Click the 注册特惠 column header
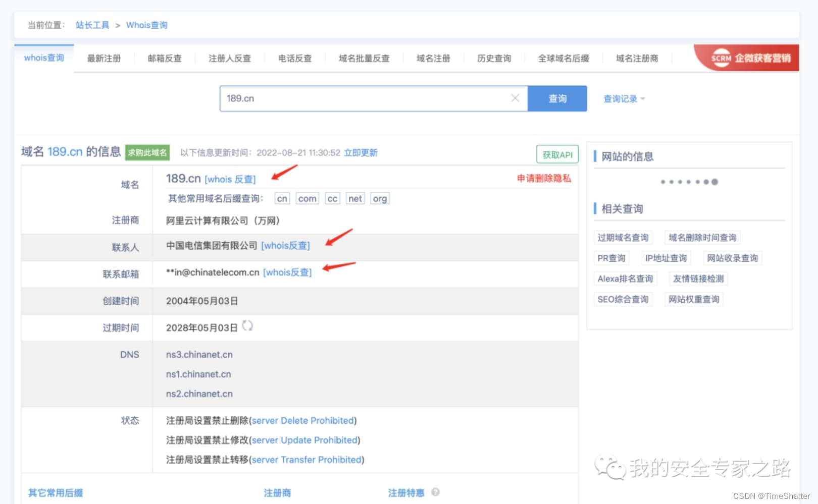 point(406,493)
